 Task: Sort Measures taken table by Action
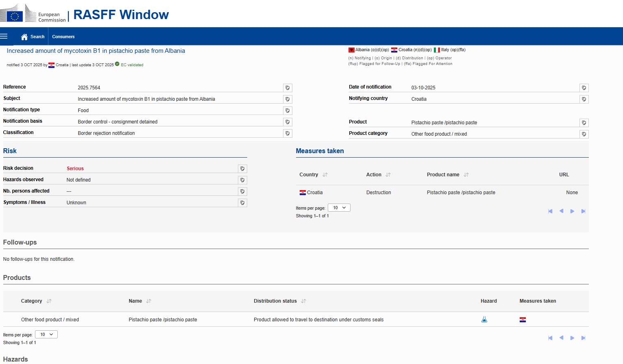(x=388, y=175)
